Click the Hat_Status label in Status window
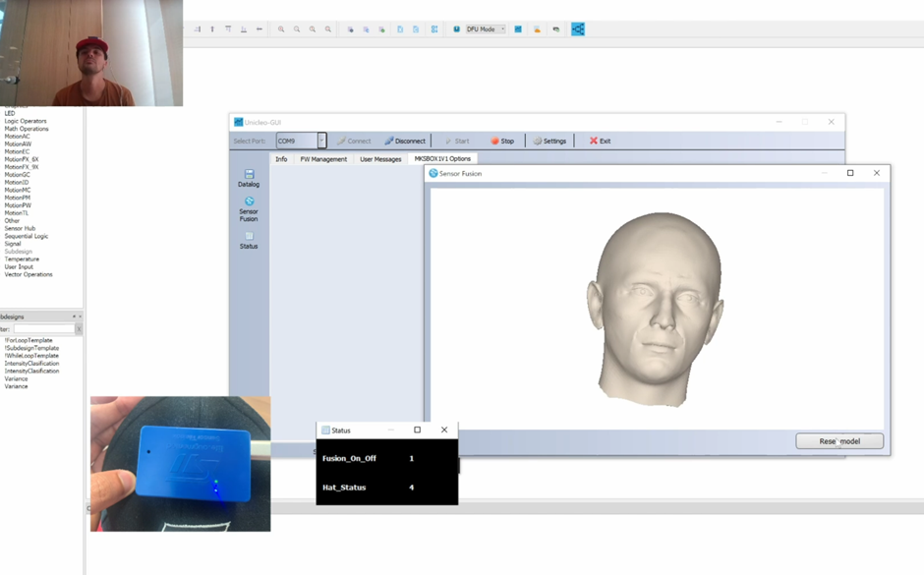924x575 pixels. point(344,488)
